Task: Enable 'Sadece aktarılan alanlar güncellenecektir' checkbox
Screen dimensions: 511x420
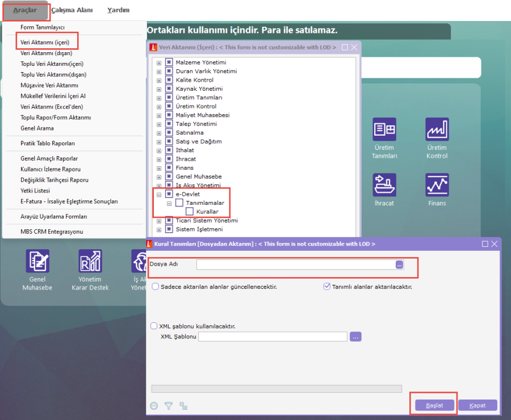Action: 156,287
